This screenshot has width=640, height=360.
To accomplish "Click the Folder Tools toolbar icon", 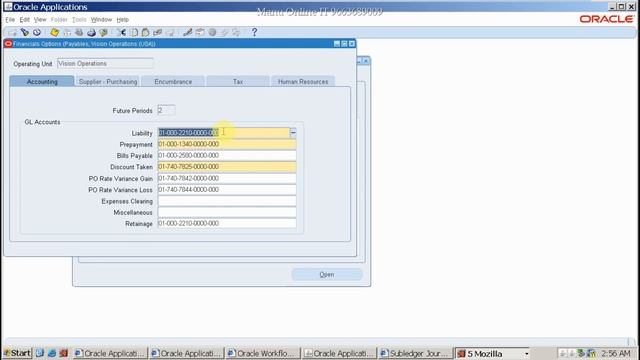I will (x=236, y=32).
